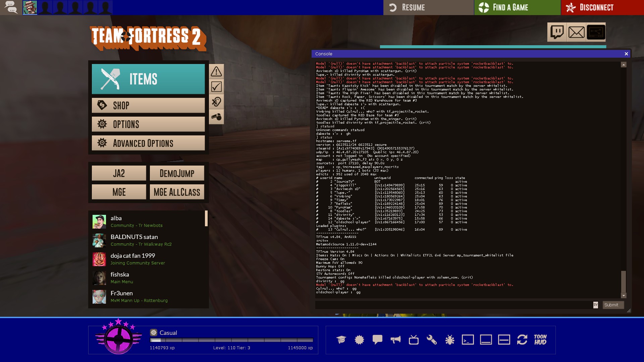The image size is (644, 362).
Task: Click the console resize grip corner
Action: point(629,311)
